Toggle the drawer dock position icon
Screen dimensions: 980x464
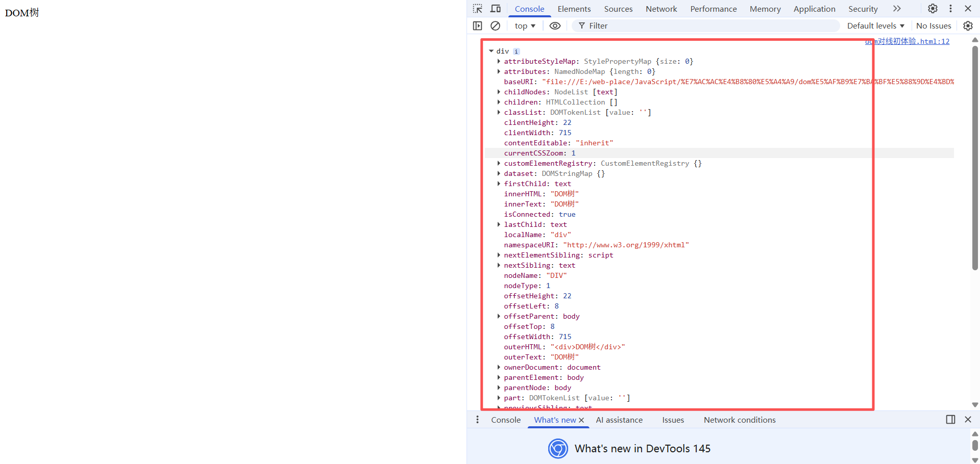[950, 420]
